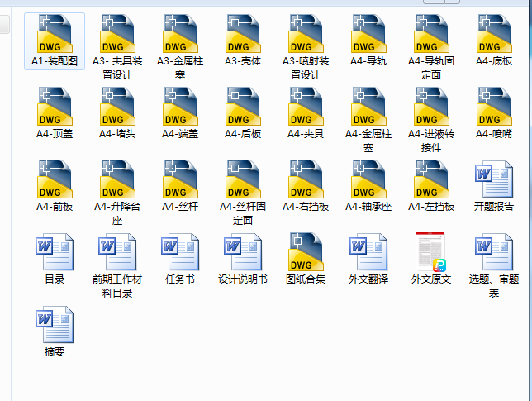Select the A4-轴承座 DWG file icon
The height and width of the screenshot is (401, 532).
[368, 179]
